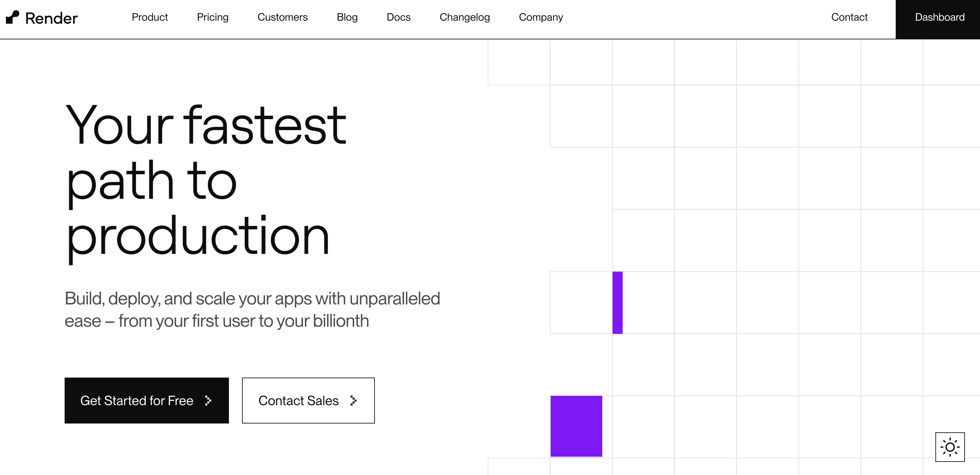Toggle the sun theme switcher
This screenshot has width=980, height=475.
click(x=949, y=447)
